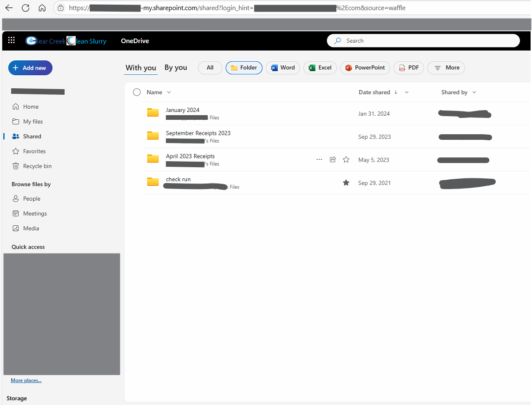The width and height of the screenshot is (532, 405).
Task: Open the January 2024 folder icon
Action: 153,112
